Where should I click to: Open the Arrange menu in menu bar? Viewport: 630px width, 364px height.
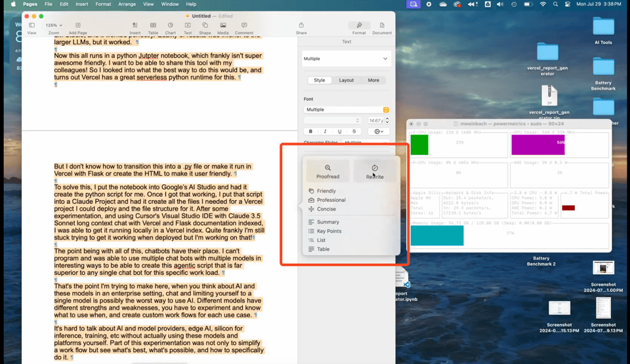[x=127, y=4]
